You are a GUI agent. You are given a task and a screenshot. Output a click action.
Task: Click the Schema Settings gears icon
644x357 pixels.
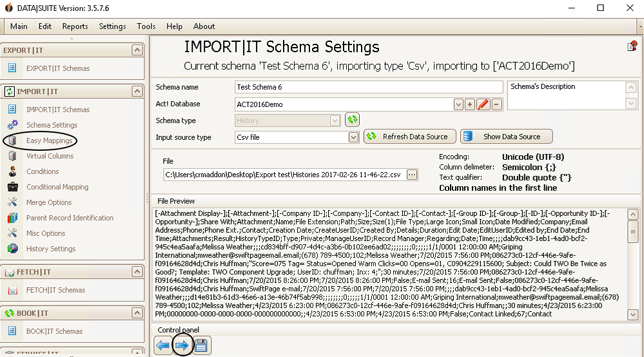[x=13, y=125]
